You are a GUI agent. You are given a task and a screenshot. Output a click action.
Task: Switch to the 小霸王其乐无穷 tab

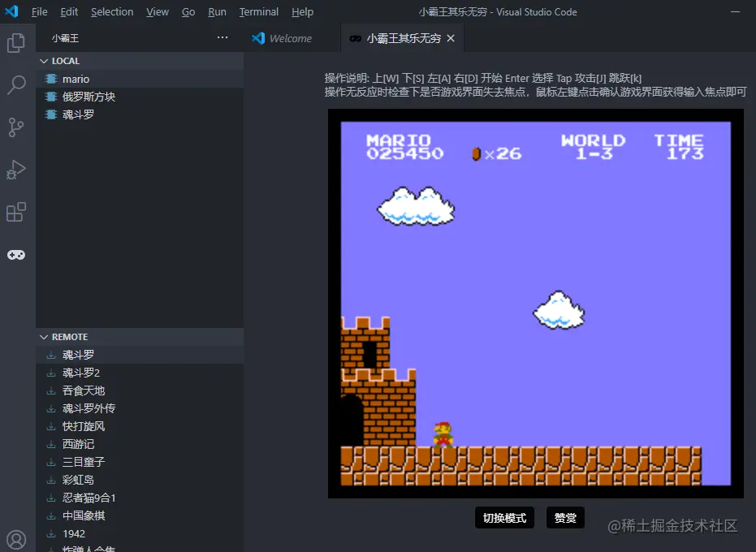click(403, 38)
